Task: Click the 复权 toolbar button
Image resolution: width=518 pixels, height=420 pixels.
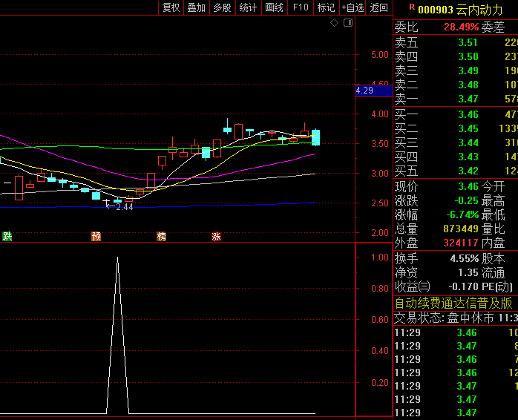Action: click(x=171, y=7)
